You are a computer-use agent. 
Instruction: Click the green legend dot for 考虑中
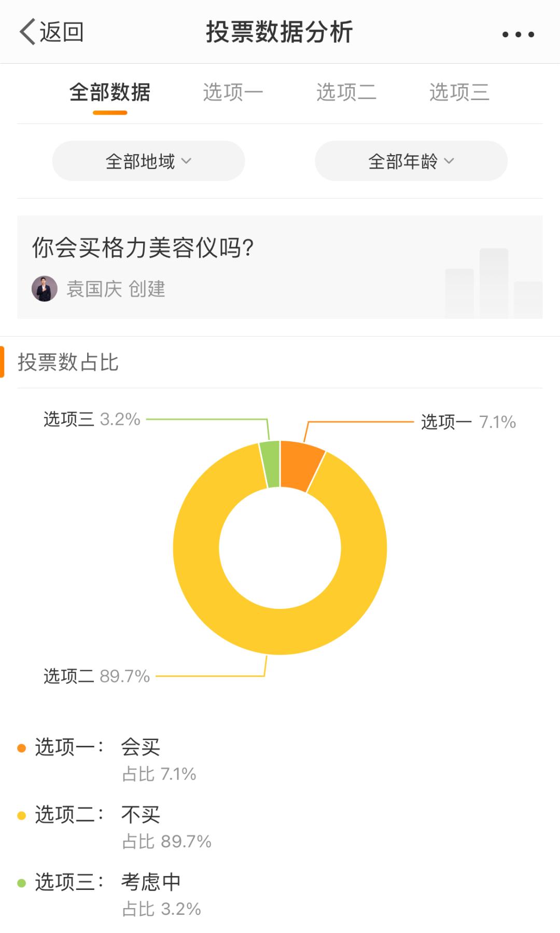tap(22, 883)
